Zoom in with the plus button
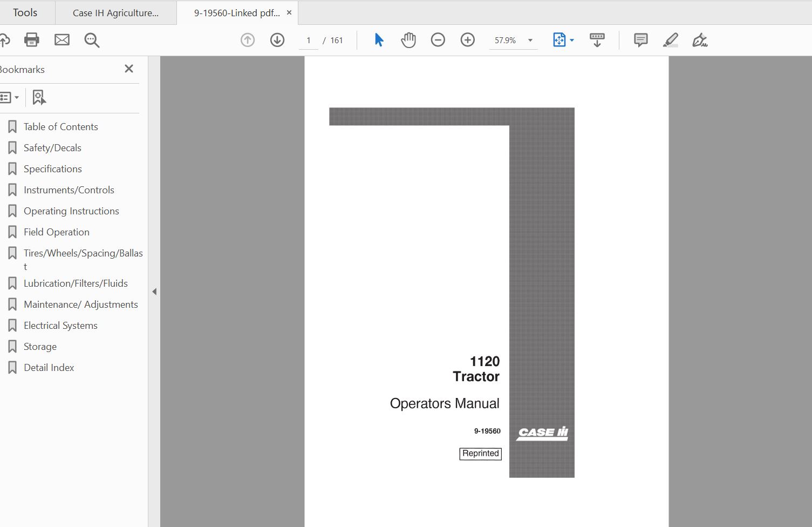Screen dimensions: 812x527 point(468,40)
